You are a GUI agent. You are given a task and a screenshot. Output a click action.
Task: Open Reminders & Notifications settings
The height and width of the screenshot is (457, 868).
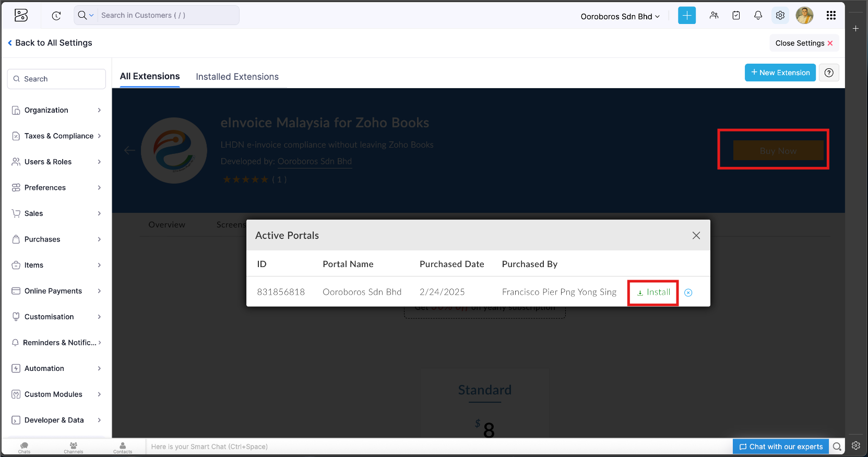56,343
